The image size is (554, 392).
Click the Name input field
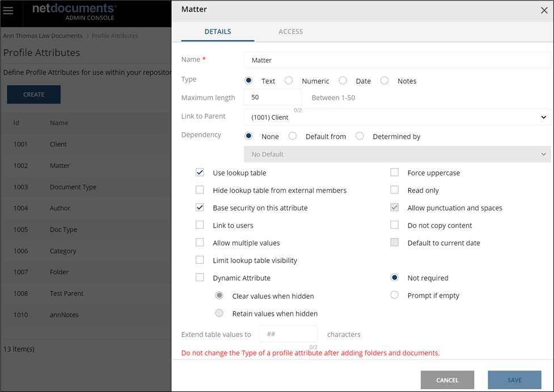click(397, 60)
